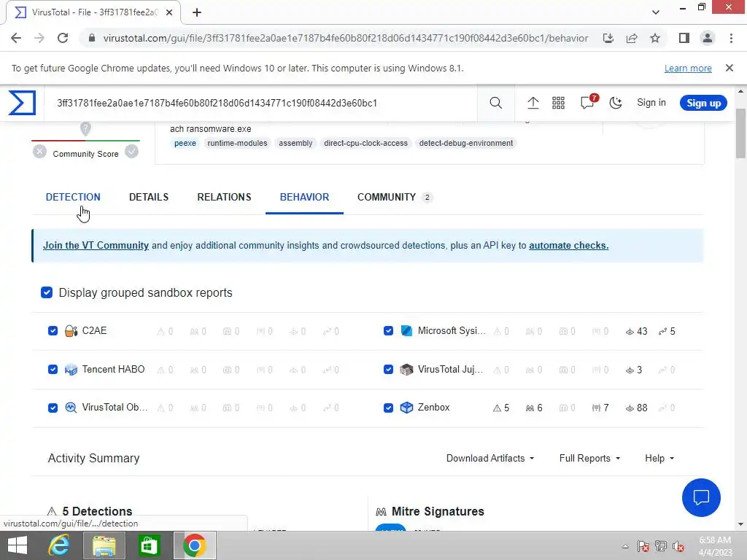Screen dimensions: 747x560
Task: Bookmark the page with star icon
Action: point(655,38)
